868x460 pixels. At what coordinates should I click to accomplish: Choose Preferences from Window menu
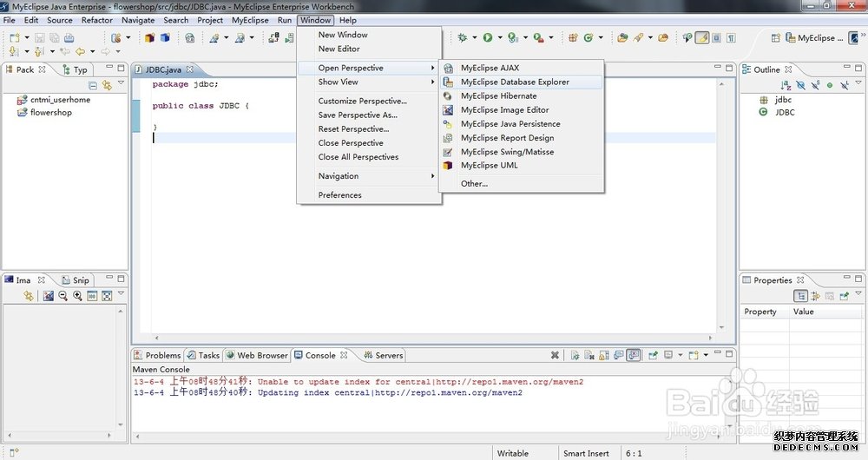[339, 195]
